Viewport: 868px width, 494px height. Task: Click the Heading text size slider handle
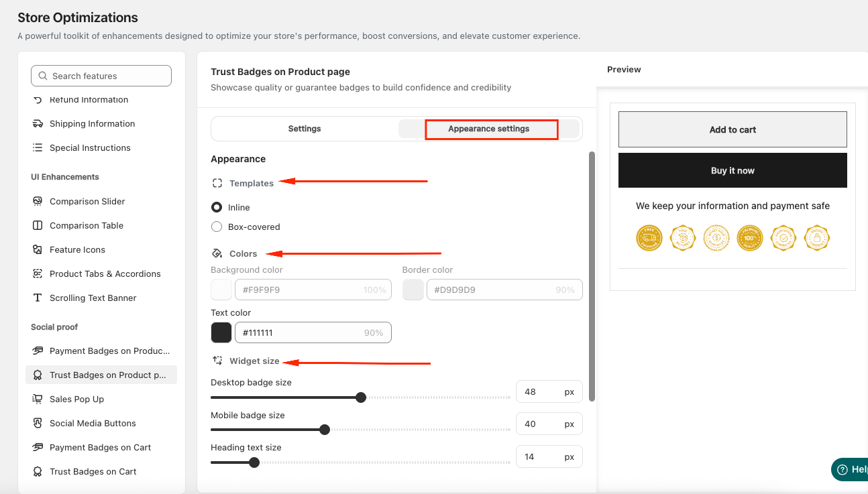click(x=254, y=462)
